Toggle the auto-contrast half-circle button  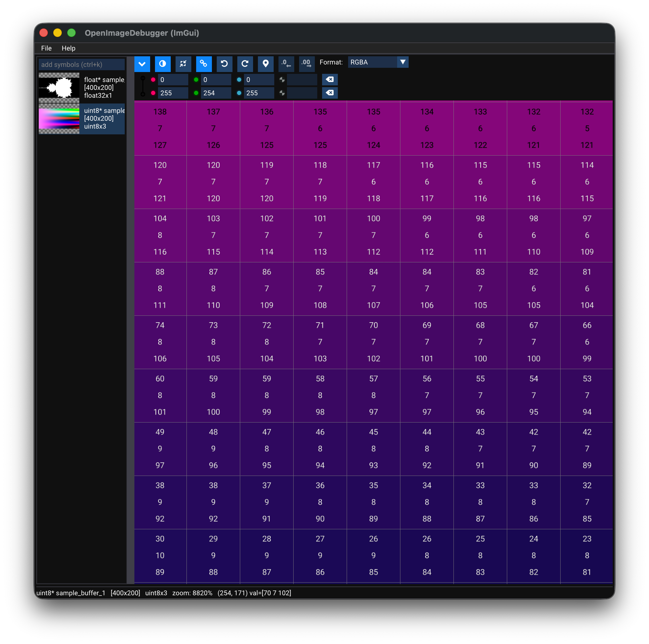[163, 64]
